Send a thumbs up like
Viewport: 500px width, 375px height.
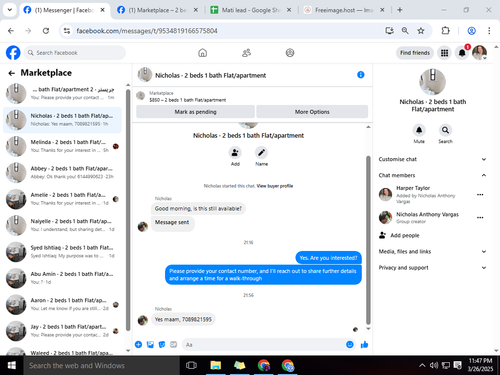(x=364, y=344)
